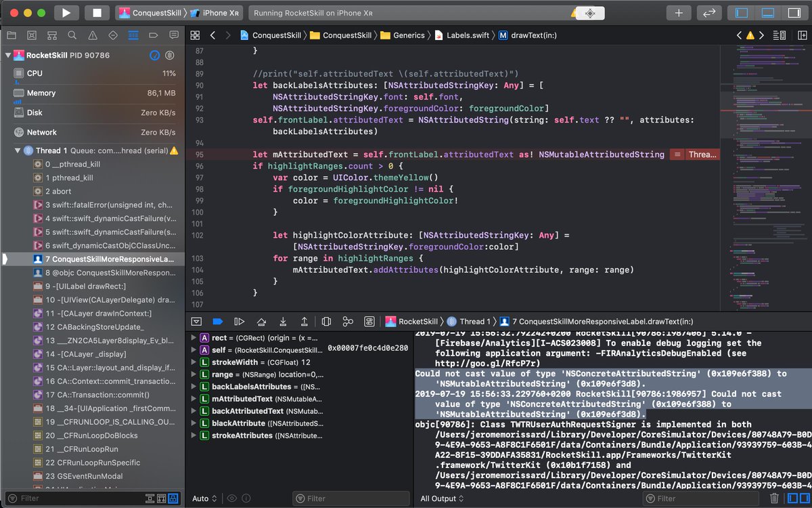Show the Symbol navigator

pos(51,35)
